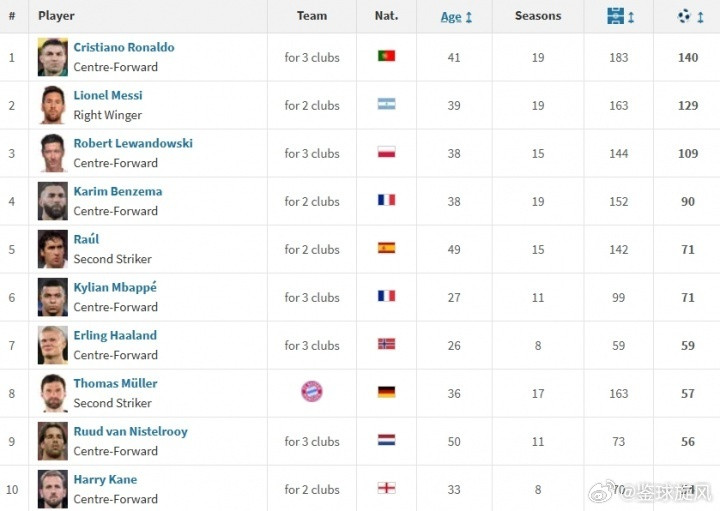Click Netherlands flag in van Nistelrooy row
Screen dimensions: 720x511
pyautogui.click(x=387, y=440)
